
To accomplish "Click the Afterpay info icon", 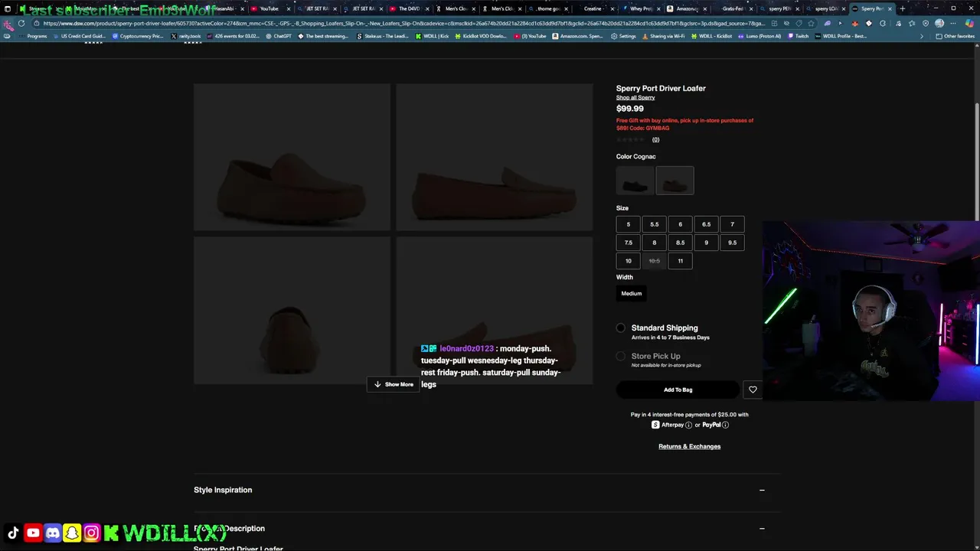I will tap(688, 425).
